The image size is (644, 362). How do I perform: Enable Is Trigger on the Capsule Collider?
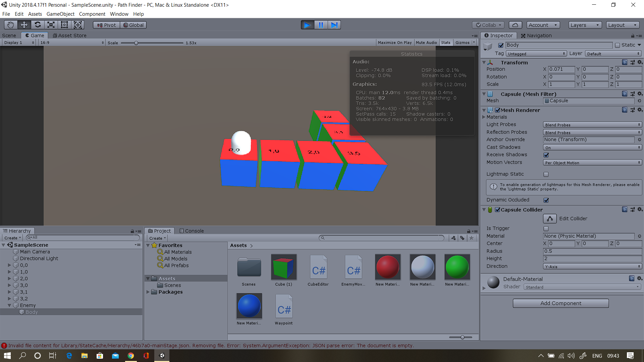(x=546, y=228)
